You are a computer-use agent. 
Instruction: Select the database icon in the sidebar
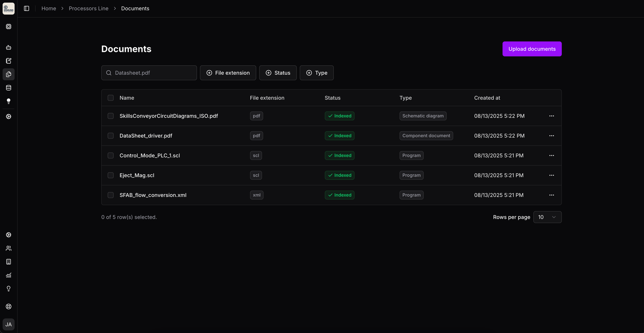click(x=9, y=88)
